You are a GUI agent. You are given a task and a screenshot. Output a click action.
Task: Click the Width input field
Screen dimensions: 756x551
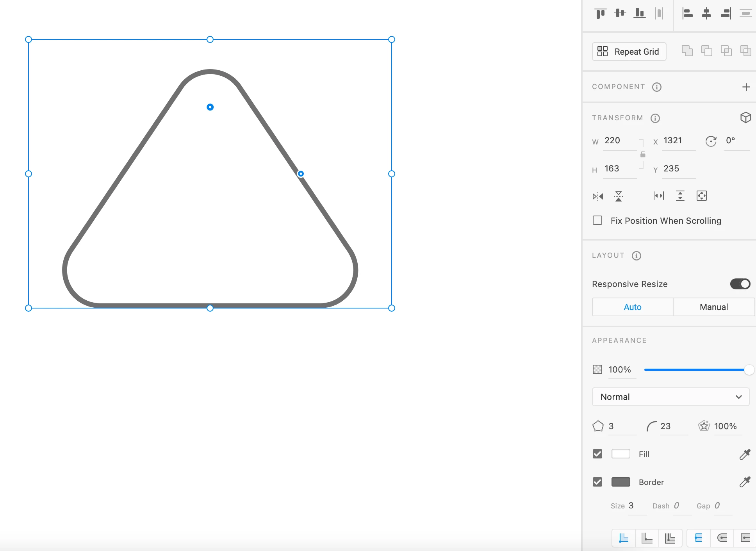[x=619, y=141]
